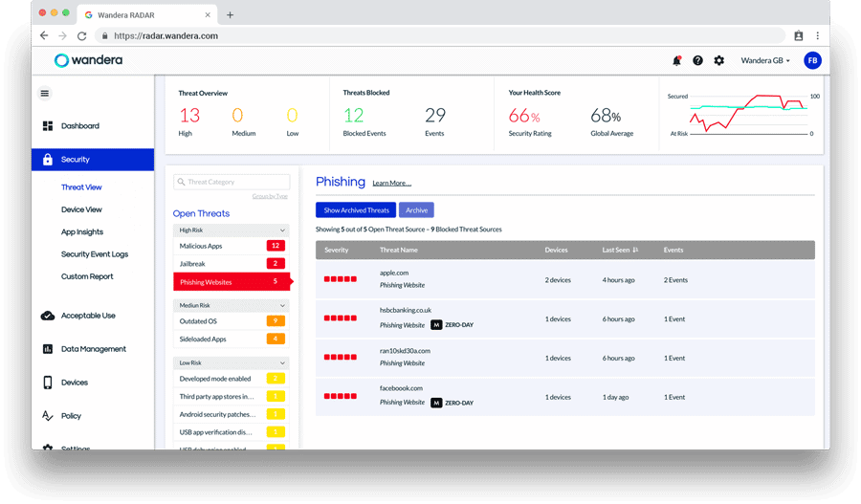The image size is (861, 504).
Task: Click the Threat Category search field
Action: pos(232,182)
